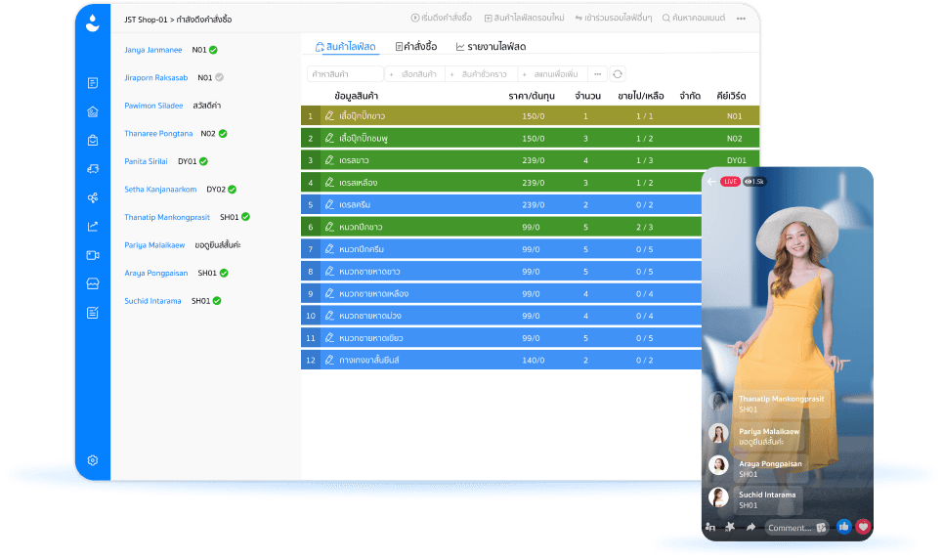943x560 pixels.
Task: Select product row เสื้อปักปีกชมพู
Action: coord(530,138)
